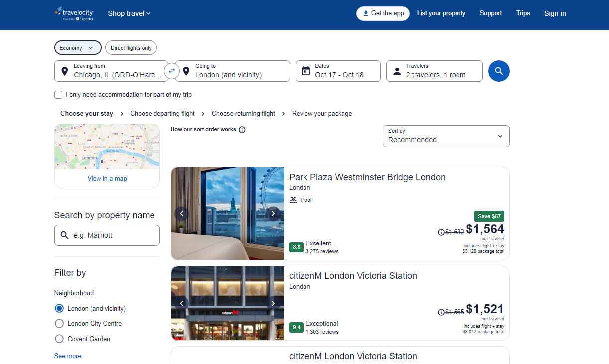Viewport: 609px width, 364px height.
Task: Click the 3,275 reviews text
Action: (322, 252)
